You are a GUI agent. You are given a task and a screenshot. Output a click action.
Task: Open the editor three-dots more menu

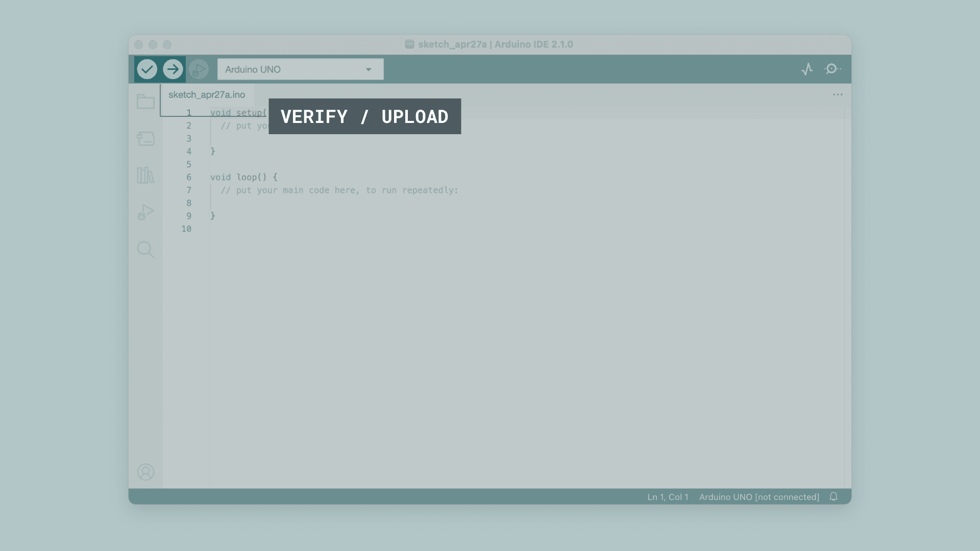point(838,94)
